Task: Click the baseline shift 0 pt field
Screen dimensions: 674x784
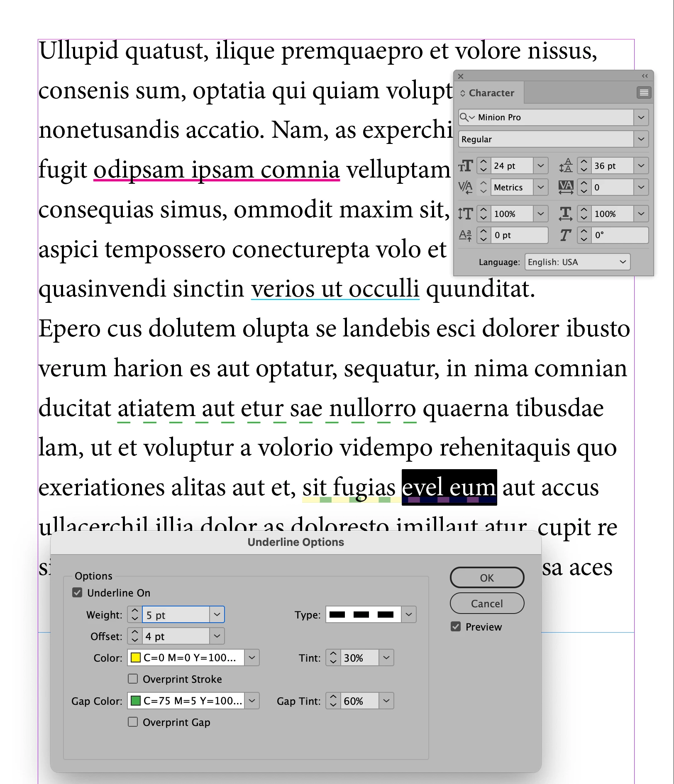Action: click(x=520, y=235)
